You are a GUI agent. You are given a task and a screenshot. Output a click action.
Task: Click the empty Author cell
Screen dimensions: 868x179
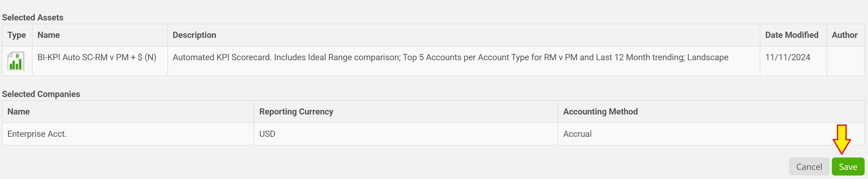pos(845,61)
